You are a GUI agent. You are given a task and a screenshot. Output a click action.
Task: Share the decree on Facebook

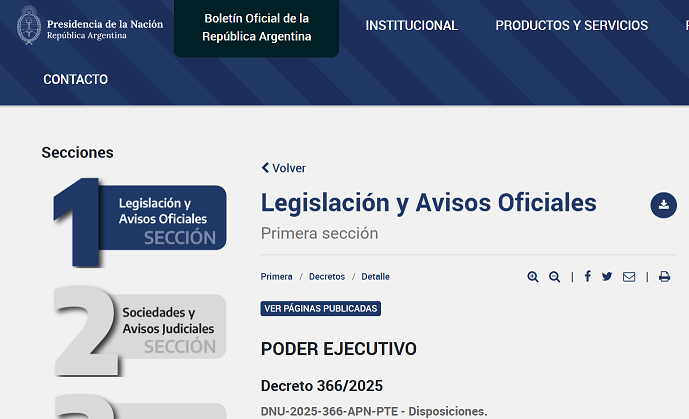pyautogui.click(x=587, y=277)
